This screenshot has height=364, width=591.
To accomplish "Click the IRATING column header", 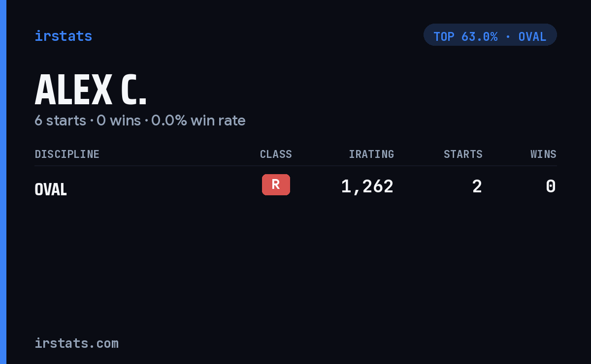I will (371, 154).
